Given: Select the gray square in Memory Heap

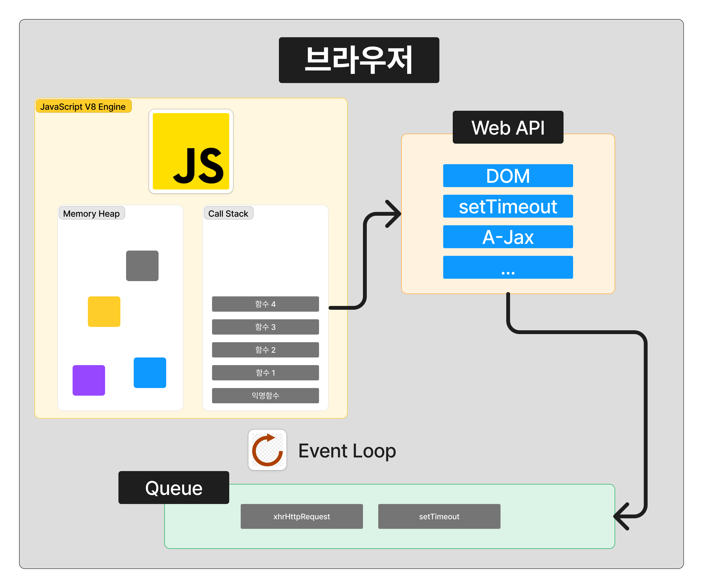Looking at the screenshot, I should (x=142, y=266).
